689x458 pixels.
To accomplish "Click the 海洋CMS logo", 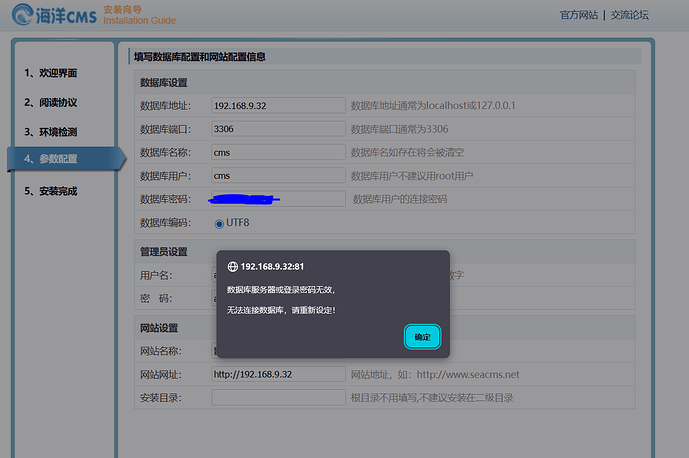I will [x=51, y=15].
